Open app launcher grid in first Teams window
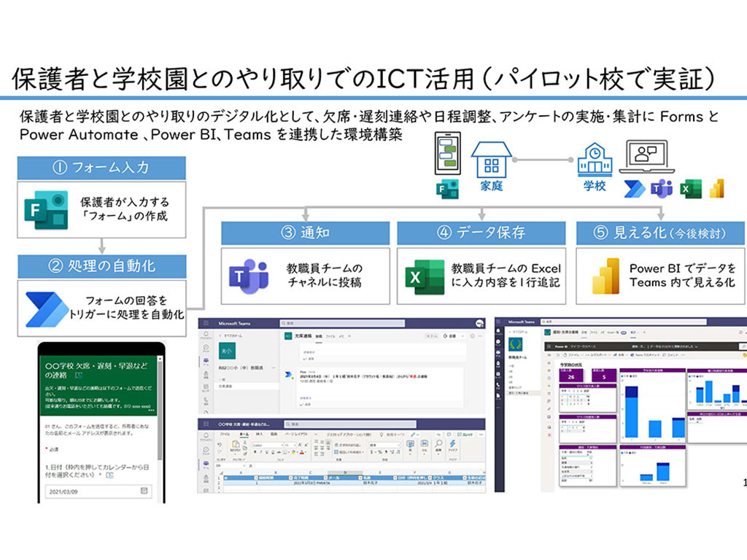This screenshot has width=747, height=560. click(206, 323)
